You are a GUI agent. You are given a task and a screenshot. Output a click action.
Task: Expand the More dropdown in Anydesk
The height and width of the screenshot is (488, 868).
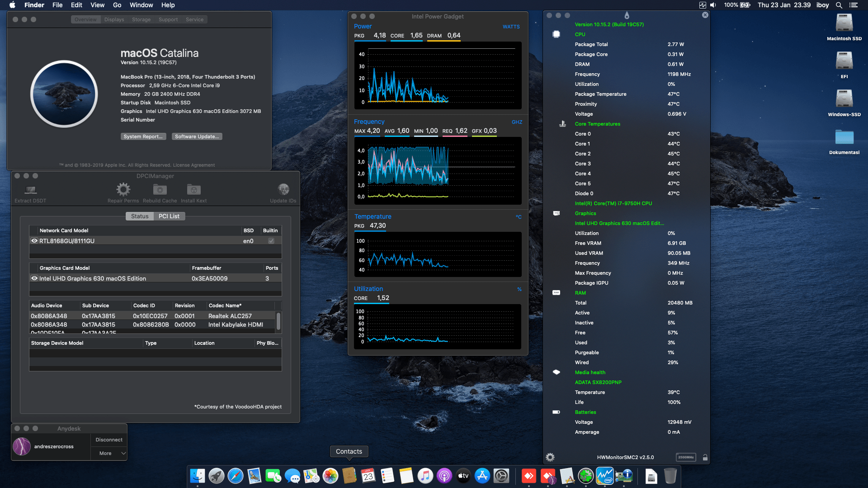click(109, 453)
